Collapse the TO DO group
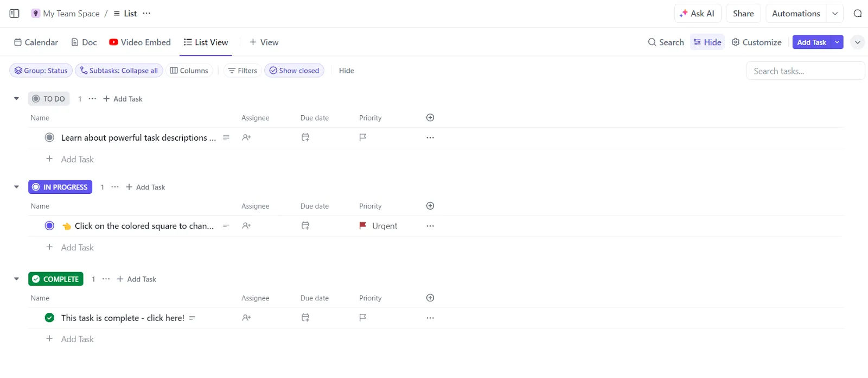Screen dimensions: 868x378 [x=16, y=99]
